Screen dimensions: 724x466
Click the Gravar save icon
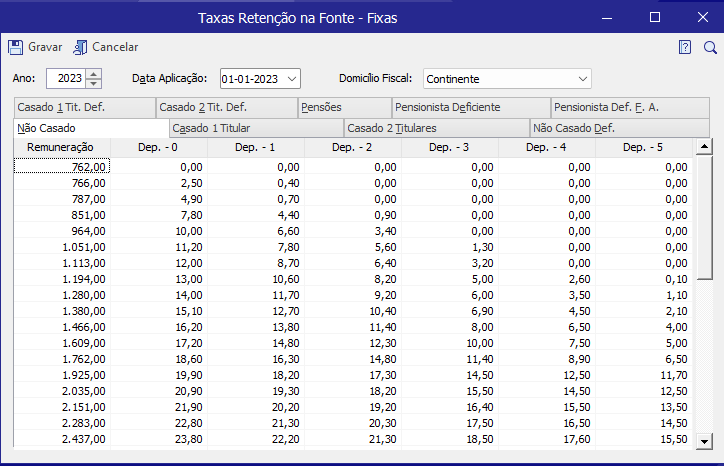click(x=15, y=47)
